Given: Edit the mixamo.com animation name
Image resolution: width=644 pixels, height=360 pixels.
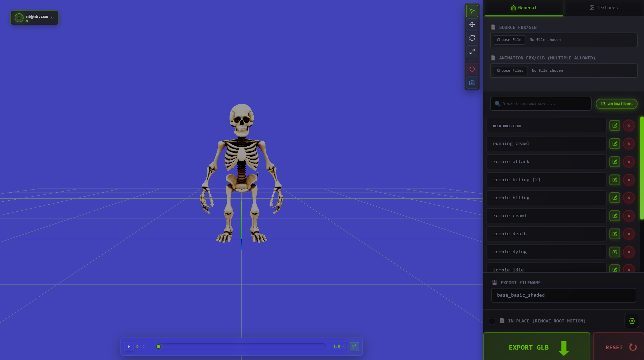Looking at the screenshot, I should coord(614,125).
